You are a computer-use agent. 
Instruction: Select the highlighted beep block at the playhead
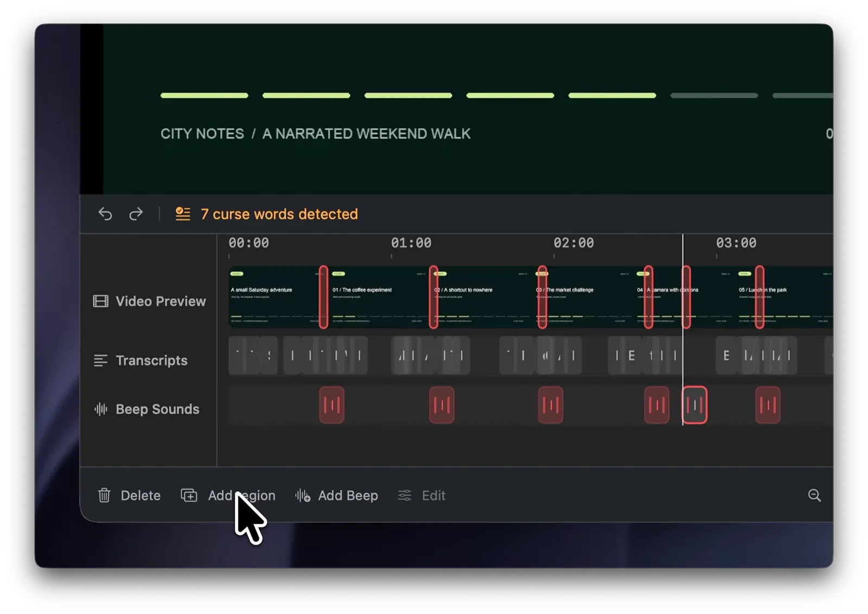(694, 405)
